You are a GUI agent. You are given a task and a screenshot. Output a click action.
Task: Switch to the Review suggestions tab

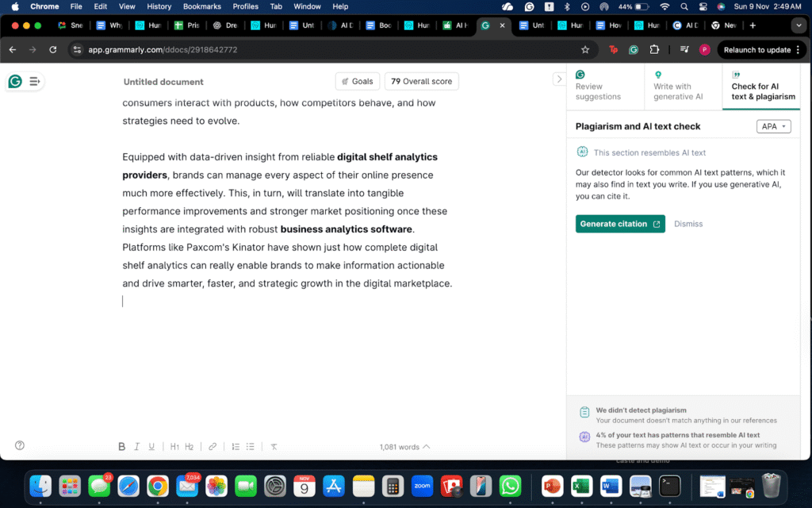(604, 87)
